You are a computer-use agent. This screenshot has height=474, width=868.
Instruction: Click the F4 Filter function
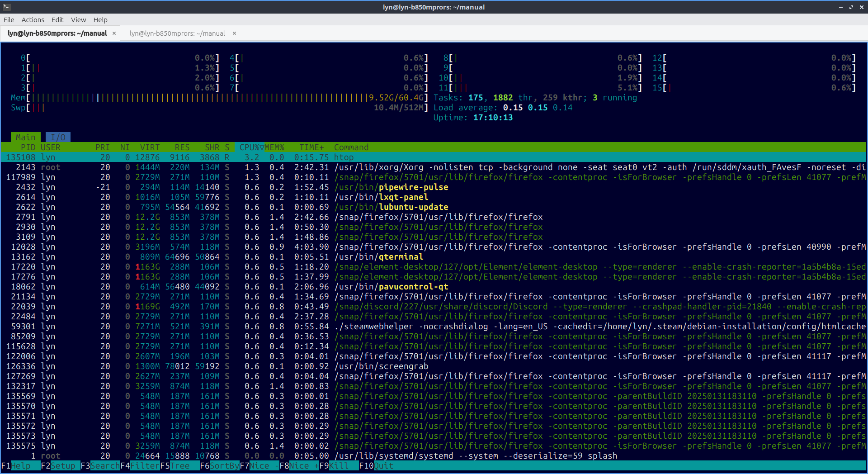[x=145, y=466]
